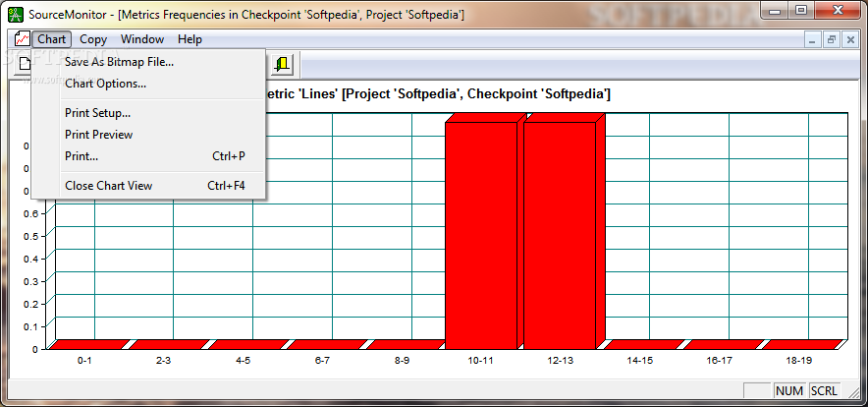The image size is (868, 407).
Task: Click the 10-11 axis label
Action: pyautogui.click(x=481, y=361)
